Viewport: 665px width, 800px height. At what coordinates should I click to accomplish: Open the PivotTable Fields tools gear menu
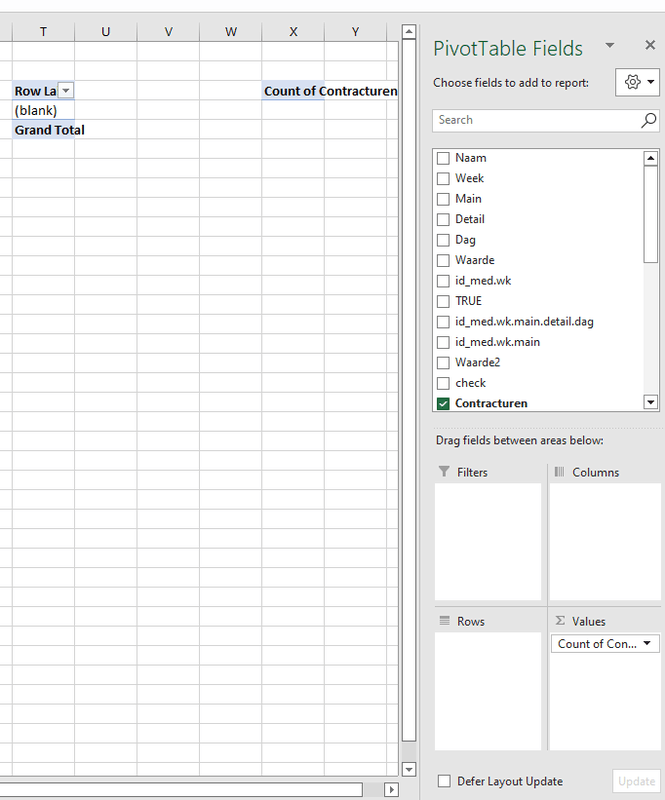coord(637,82)
